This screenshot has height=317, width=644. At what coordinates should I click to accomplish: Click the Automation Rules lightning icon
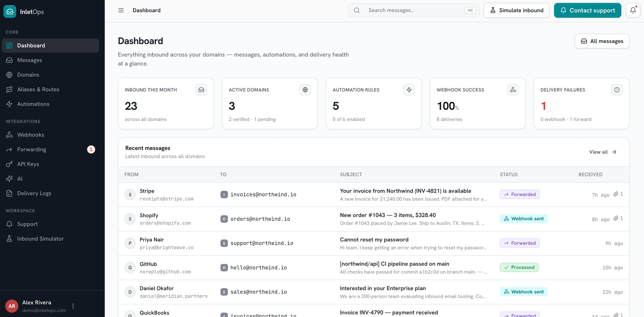click(x=409, y=90)
